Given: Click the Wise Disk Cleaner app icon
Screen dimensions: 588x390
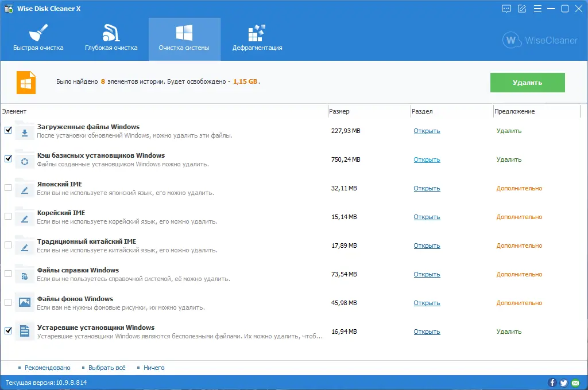Looking at the screenshot, I should point(9,8).
